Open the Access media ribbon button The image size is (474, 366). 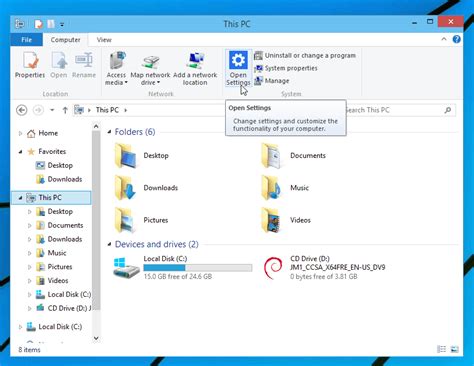point(117,61)
